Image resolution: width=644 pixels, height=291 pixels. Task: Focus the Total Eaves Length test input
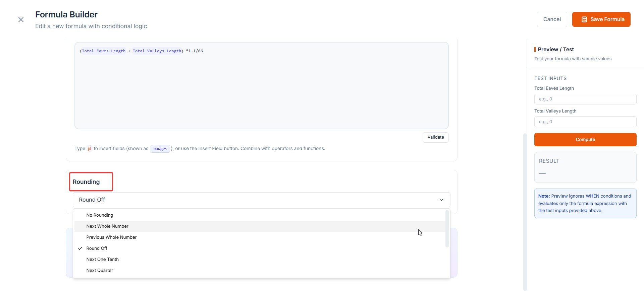click(585, 99)
